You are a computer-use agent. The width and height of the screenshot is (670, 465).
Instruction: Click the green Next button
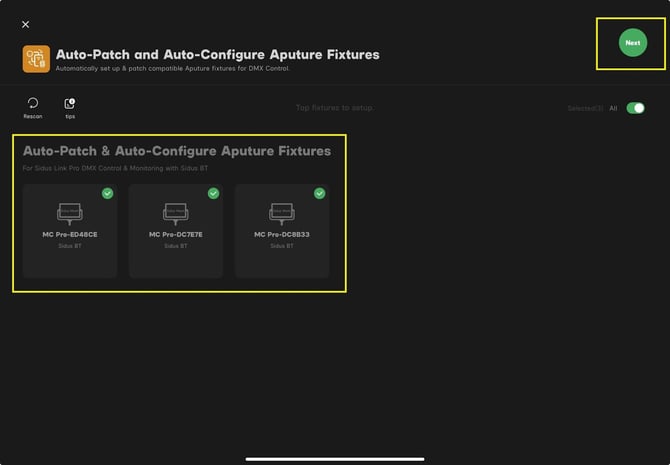pos(633,43)
